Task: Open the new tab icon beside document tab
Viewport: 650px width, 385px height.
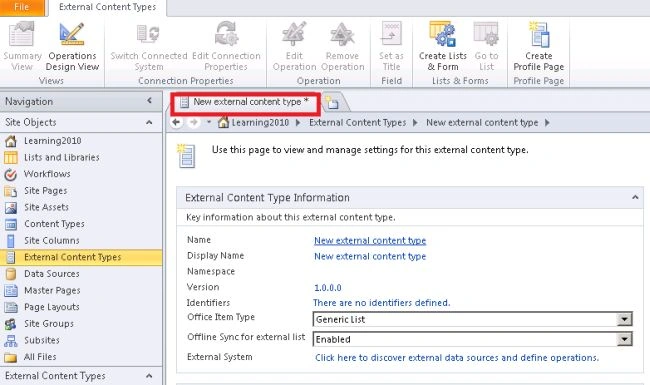Action: point(332,102)
